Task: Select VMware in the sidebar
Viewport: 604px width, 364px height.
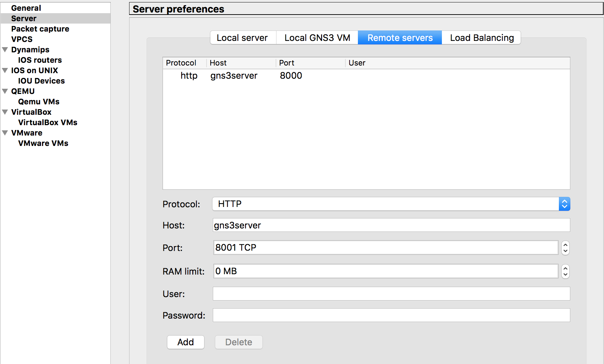Action: (27, 133)
